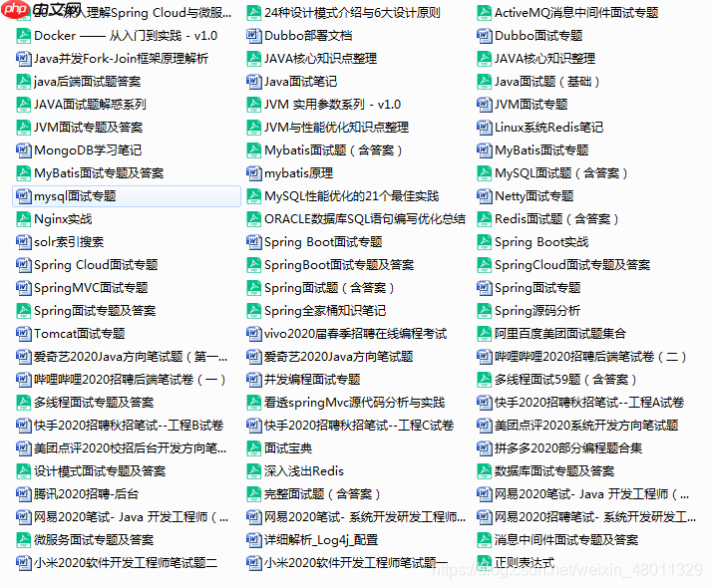Select file name Spring面试专题及答案
Viewport: 712px width, 588px height.
click(95, 311)
